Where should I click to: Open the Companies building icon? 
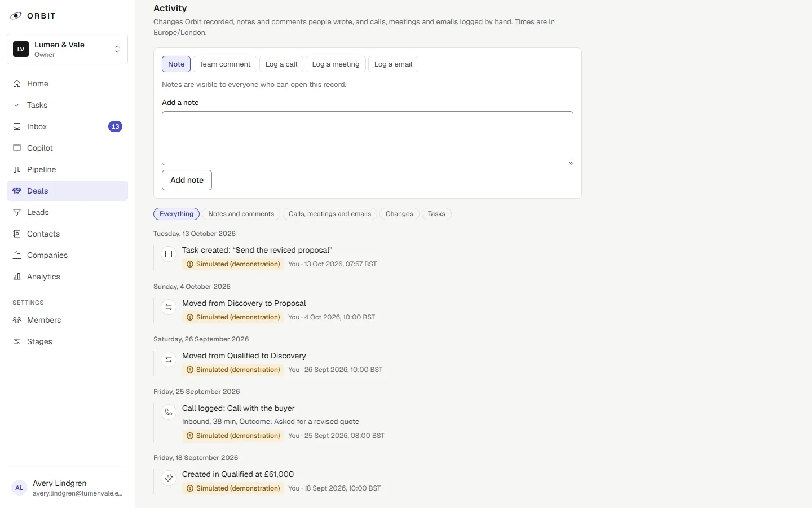pyautogui.click(x=17, y=255)
